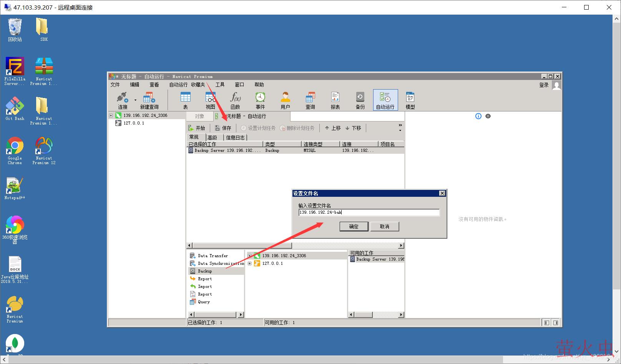The height and width of the screenshot is (364, 621).
Task: Click the 输入设置文件名 text field
Action: coord(369,212)
